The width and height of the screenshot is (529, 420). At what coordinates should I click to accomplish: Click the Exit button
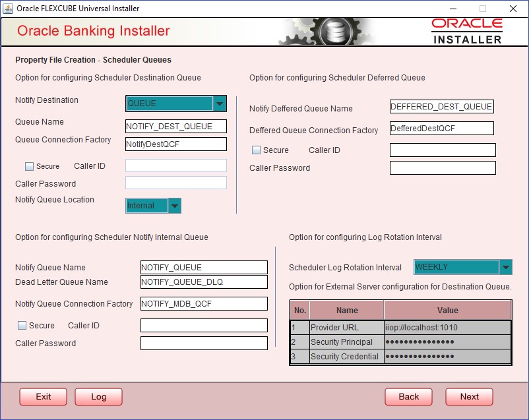click(x=43, y=397)
